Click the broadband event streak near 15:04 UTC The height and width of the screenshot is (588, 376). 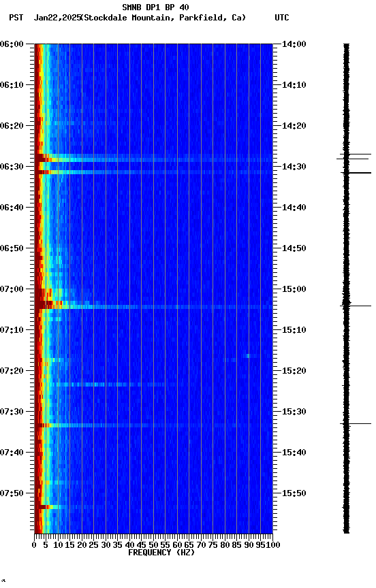click(x=153, y=307)
